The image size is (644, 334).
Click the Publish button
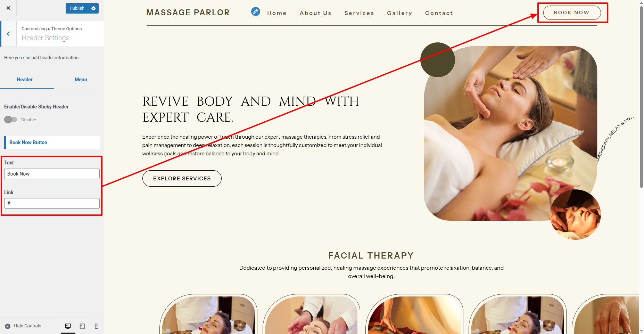pyautogui.click(x=77, y=8)
